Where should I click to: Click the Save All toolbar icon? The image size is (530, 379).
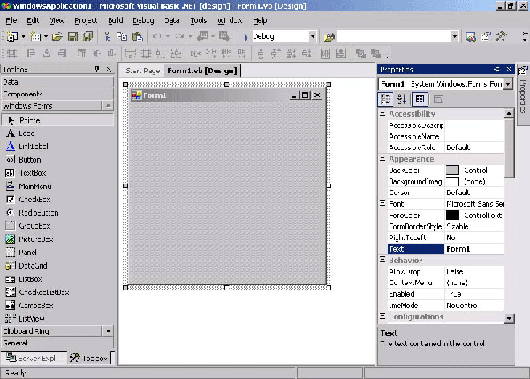coord(88,37)
